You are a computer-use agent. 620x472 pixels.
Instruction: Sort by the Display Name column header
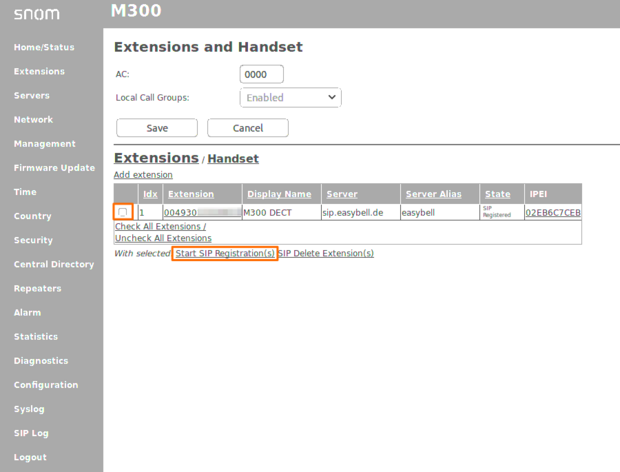click(279, 194)
